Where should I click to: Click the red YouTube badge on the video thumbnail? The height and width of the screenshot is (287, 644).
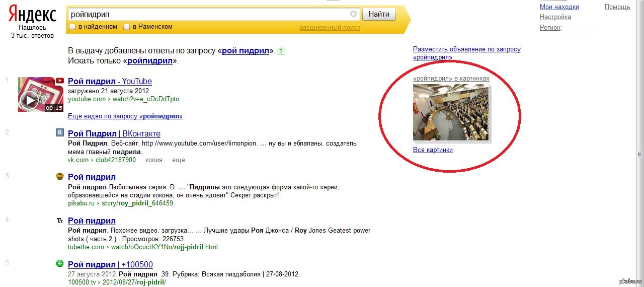60,81
